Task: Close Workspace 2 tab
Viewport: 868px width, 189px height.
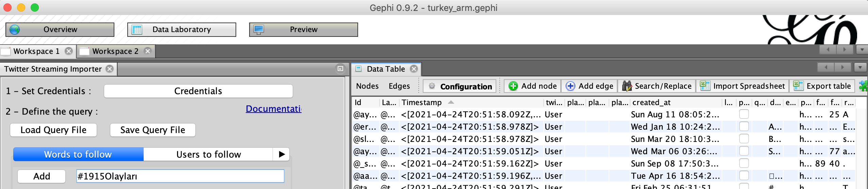Action: point(147,51)
